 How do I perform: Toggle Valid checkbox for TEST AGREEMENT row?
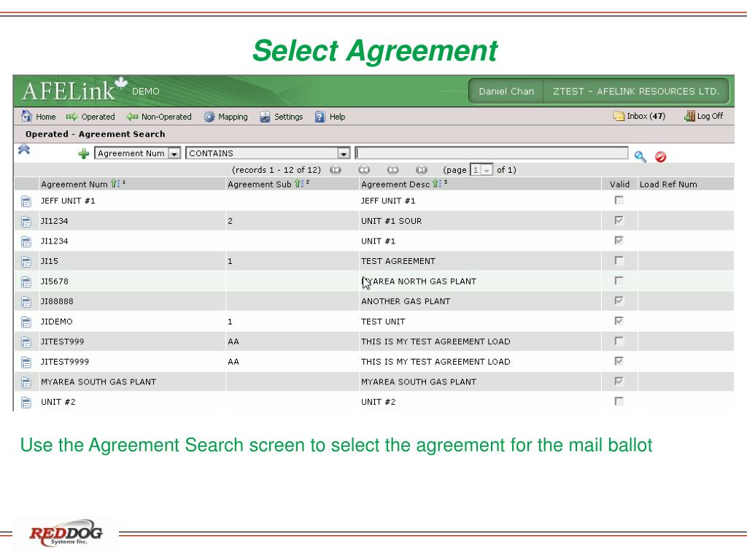click(619, 260)
